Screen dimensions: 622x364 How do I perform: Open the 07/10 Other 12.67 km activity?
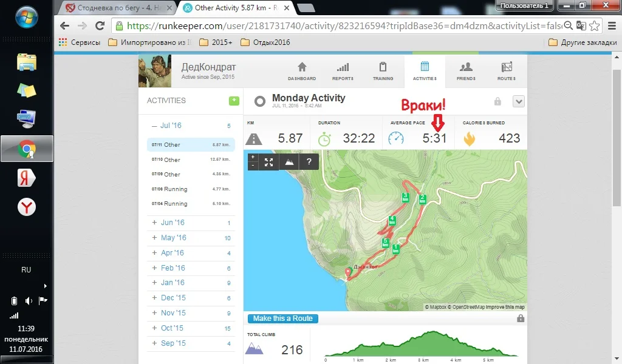point(191,160)
